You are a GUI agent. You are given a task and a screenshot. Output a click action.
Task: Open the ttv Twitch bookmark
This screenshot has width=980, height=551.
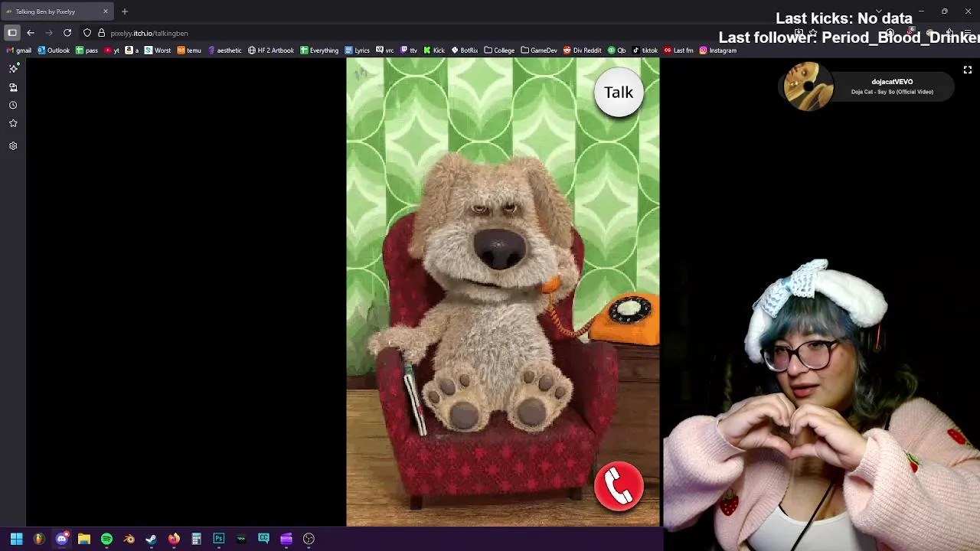tap(409, 51)
